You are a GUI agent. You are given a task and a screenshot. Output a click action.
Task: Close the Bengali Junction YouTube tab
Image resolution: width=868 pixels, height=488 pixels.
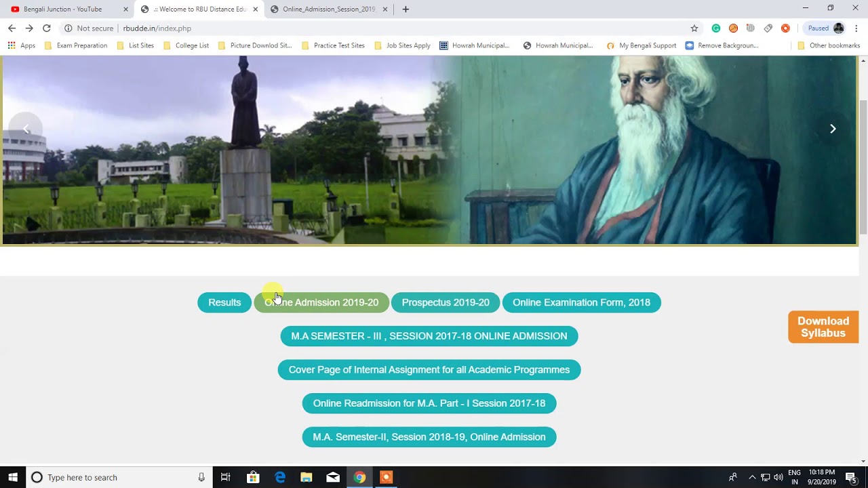coord(125,9)
